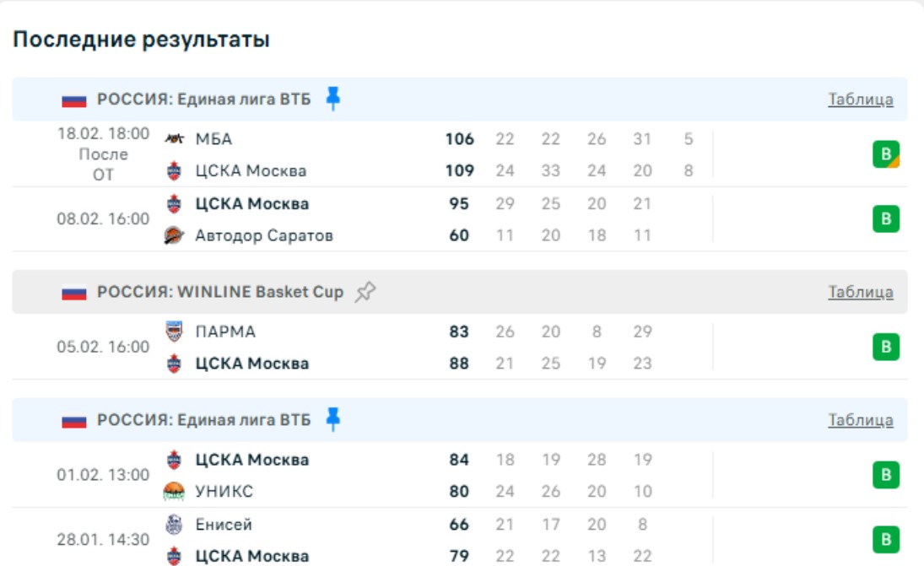This screenshot has height=566, width=924.
Task: Open Таблица link for WINLINE Basket Cup
Action: tap(860, 293)
